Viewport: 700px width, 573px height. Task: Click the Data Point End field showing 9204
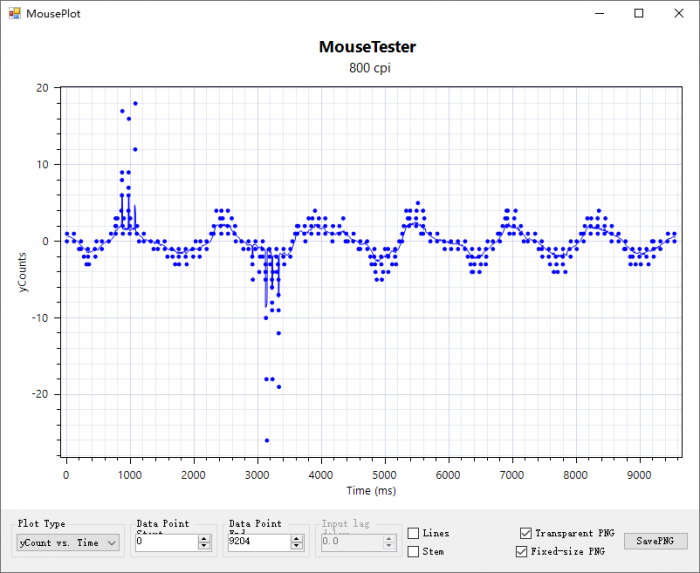coord(257,542)
